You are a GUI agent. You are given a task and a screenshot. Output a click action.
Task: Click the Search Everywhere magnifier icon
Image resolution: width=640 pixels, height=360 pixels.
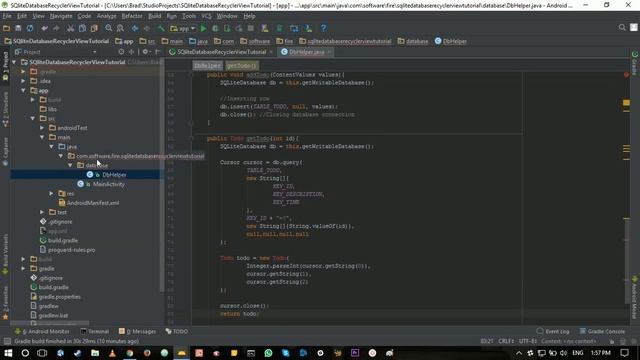[622, 27]
